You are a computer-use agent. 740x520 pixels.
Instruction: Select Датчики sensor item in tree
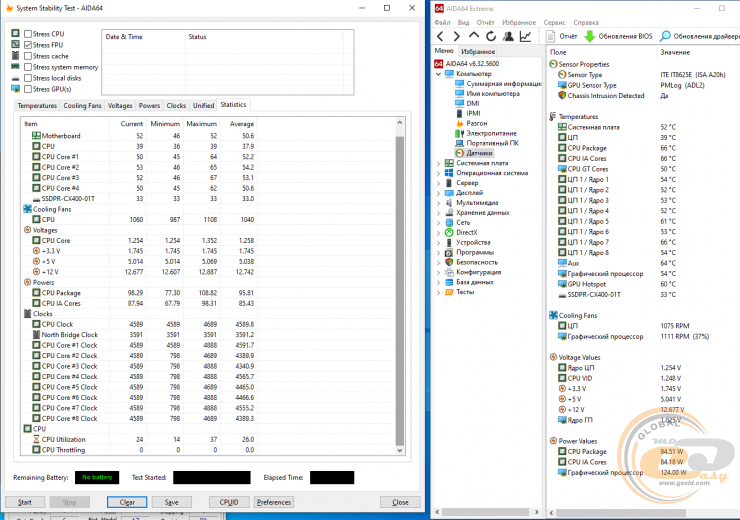(x=474, y=153)
